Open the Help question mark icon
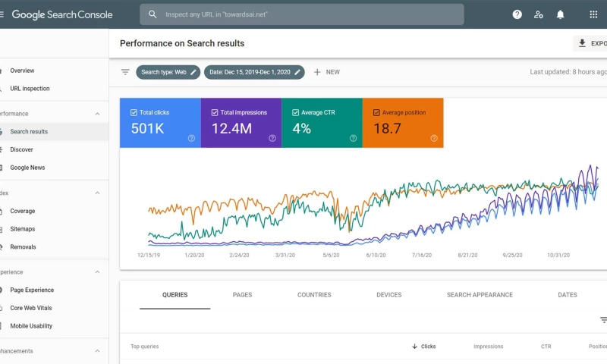Screen dimensions: 607x364 coord(517,14)
